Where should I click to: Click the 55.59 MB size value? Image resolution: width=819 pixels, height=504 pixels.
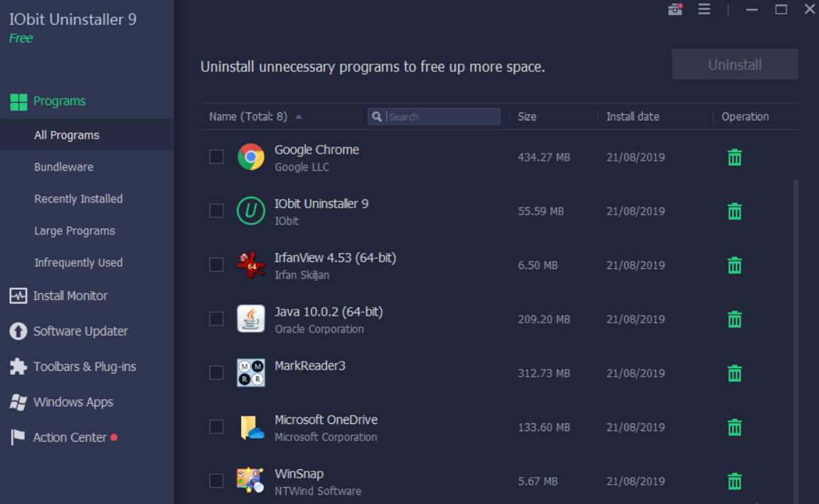coord(541,211)
